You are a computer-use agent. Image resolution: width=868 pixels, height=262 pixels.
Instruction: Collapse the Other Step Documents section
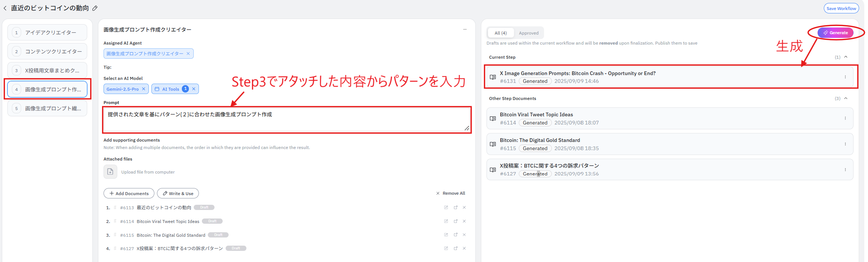[x=846, y=98]
